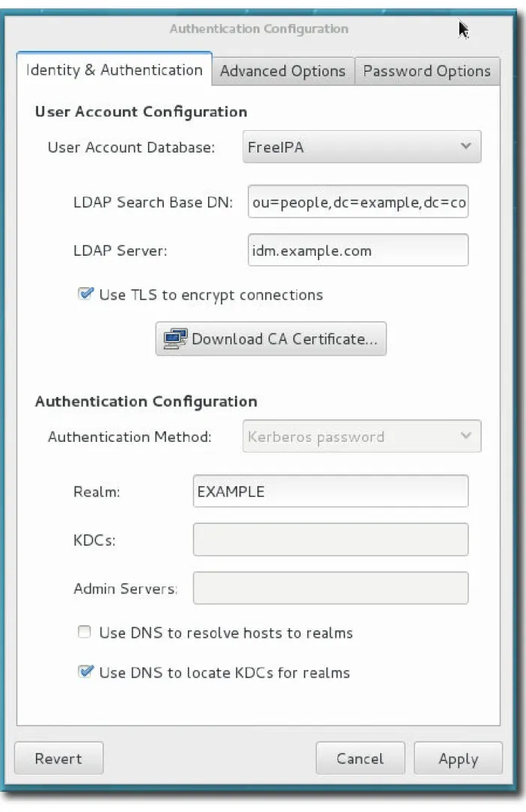This screenshot has height=812, width=526.
Task: Open the User Account Database dropdown
Action: coord(361,147)
